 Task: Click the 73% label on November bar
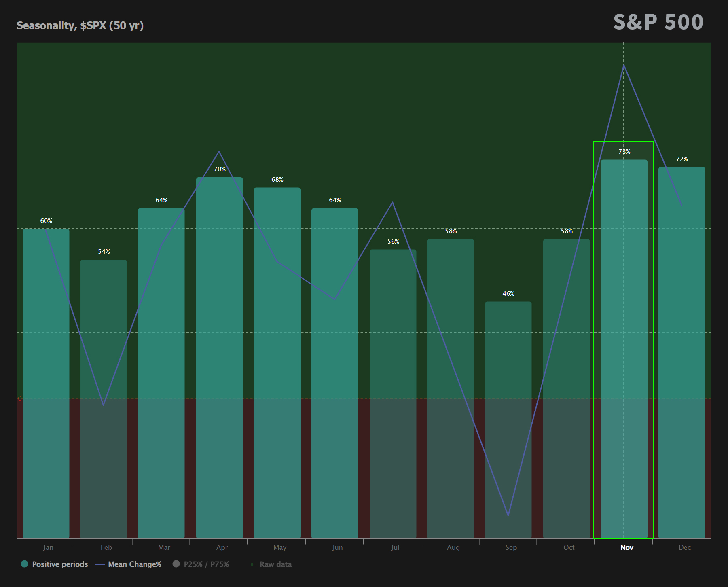click(624, 151)
